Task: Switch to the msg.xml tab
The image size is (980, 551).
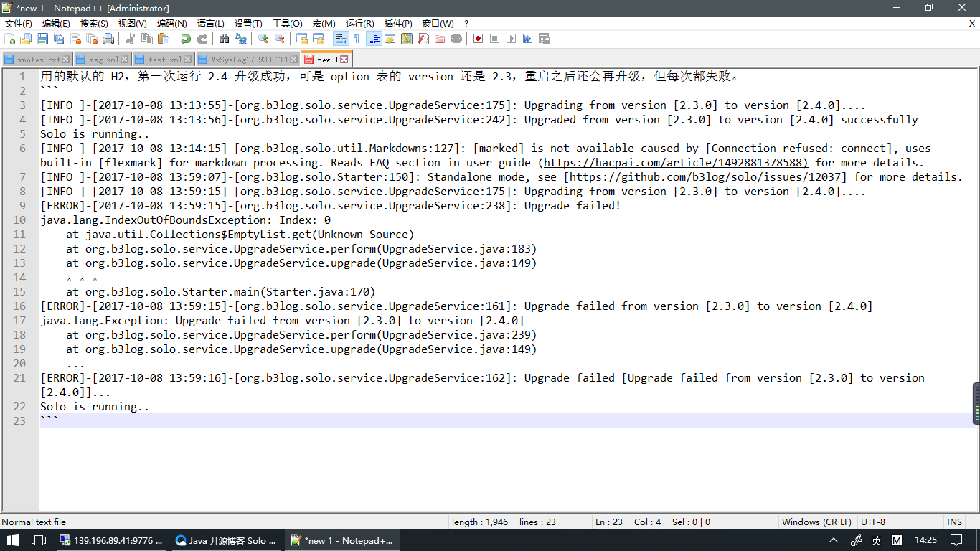Action: [103, 60]
